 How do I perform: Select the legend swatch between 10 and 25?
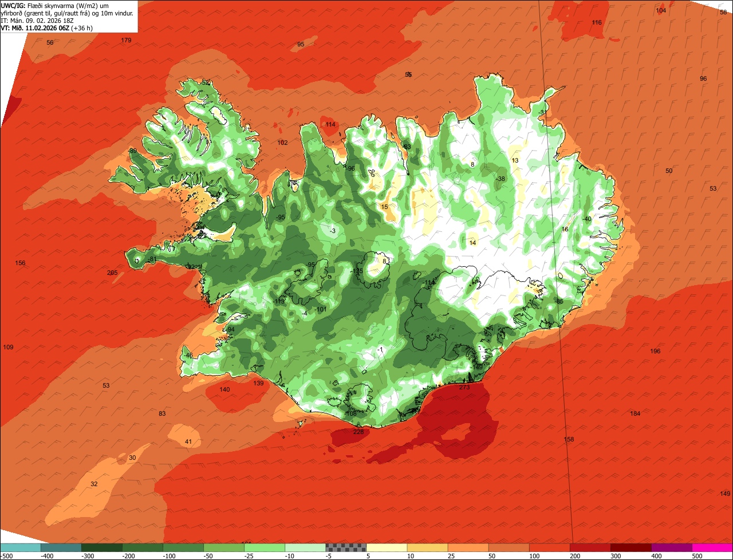(x=427, y=547)
